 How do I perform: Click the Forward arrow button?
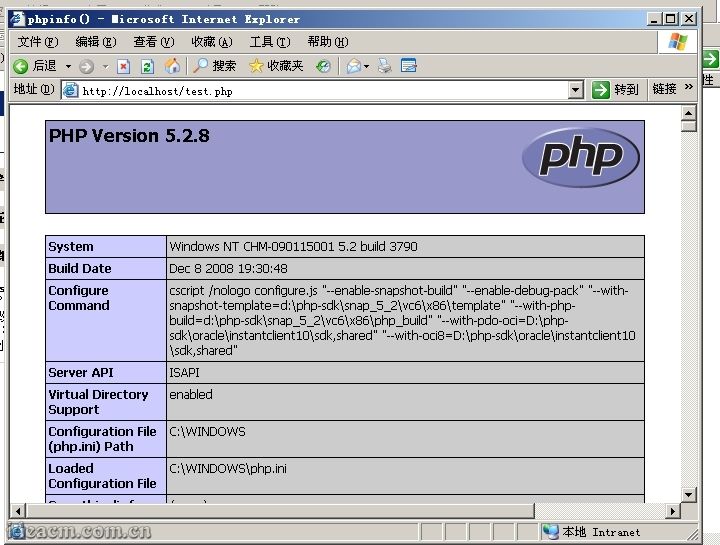pos(86,66)
